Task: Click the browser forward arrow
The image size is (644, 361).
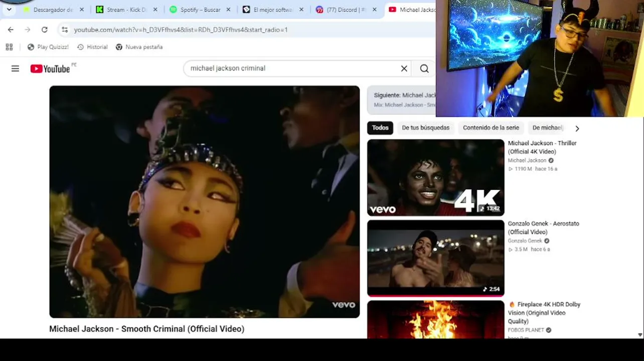Action: (x=28, y=30)
